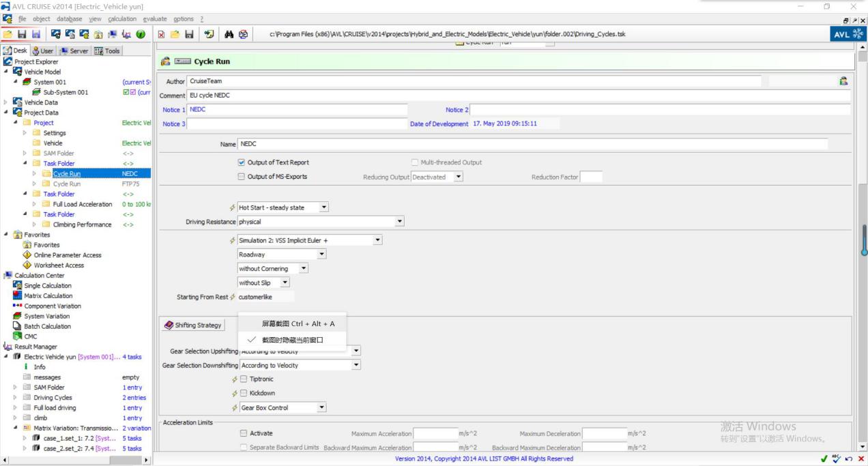
Task: Enable the Tiptronic checkbox
Action: click(x=242, y=379)
